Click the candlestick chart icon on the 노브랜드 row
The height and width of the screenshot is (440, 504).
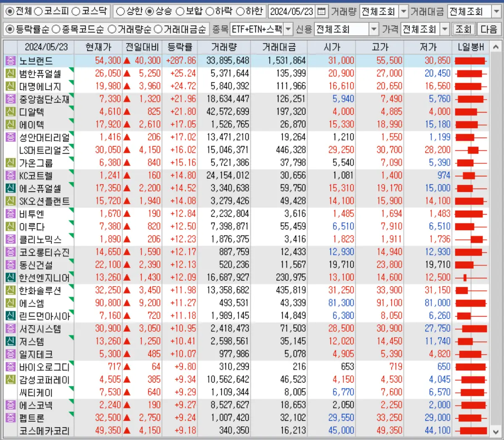(x=470, y=60)
